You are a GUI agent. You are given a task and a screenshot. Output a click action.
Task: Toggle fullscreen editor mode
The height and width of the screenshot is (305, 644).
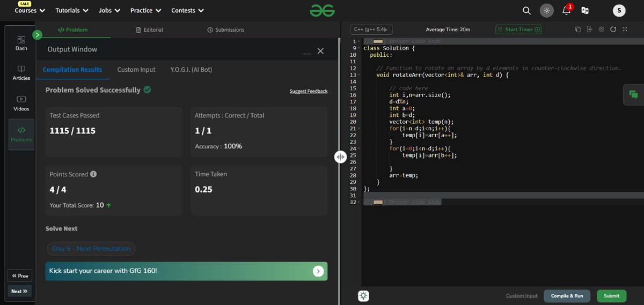[x=625, y=29]
